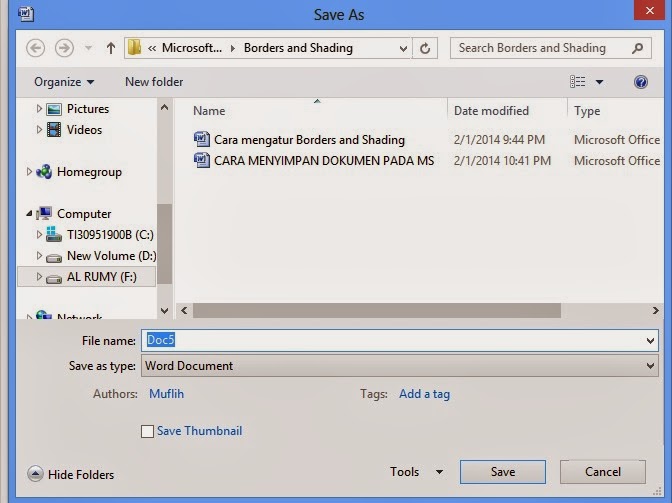Click the Cancel button

click(603, 472)
